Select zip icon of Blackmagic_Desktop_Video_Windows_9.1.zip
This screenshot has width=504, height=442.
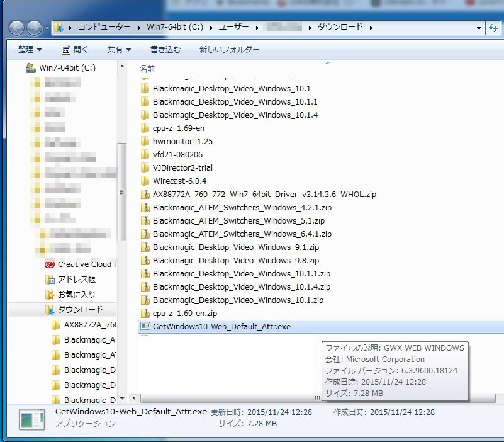(145, 247)
